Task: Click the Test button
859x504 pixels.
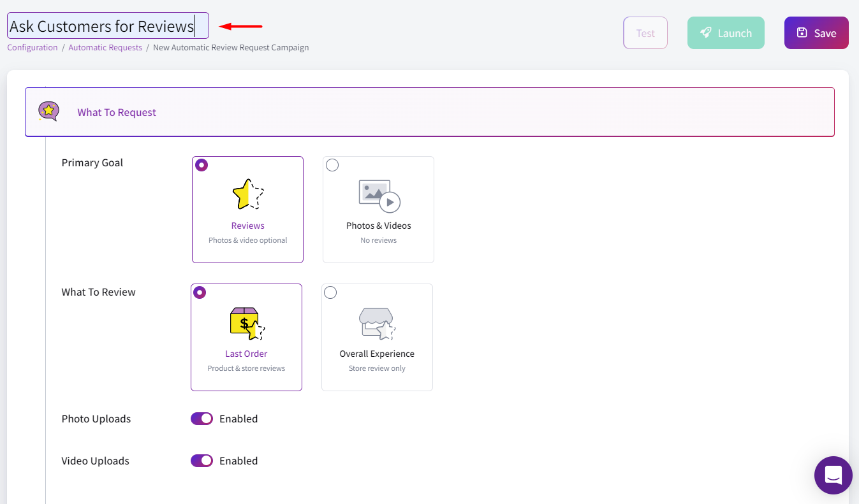Action: [645, 32]
